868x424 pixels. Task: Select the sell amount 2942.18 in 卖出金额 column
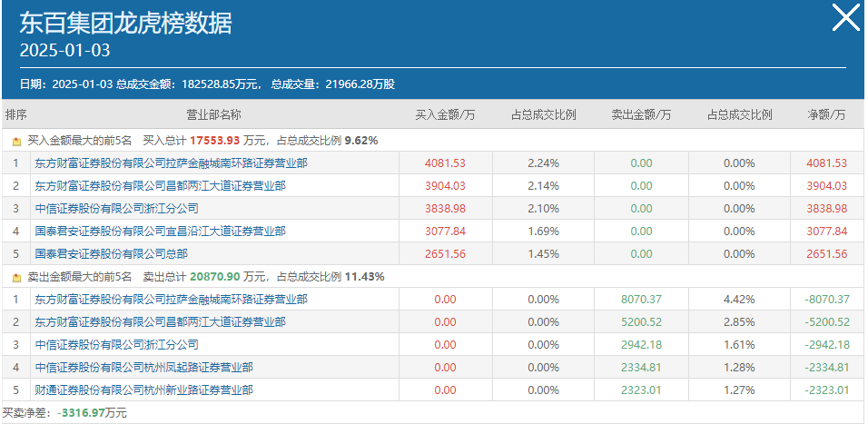click(641, 345)
